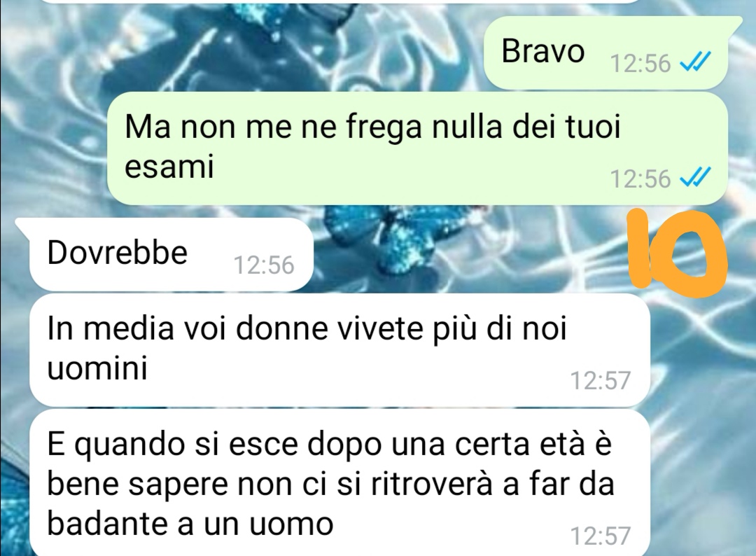Tap the blue read ticks beside Bravo
The height and width of the screenshot is (556, 756).
click(695, 63)
